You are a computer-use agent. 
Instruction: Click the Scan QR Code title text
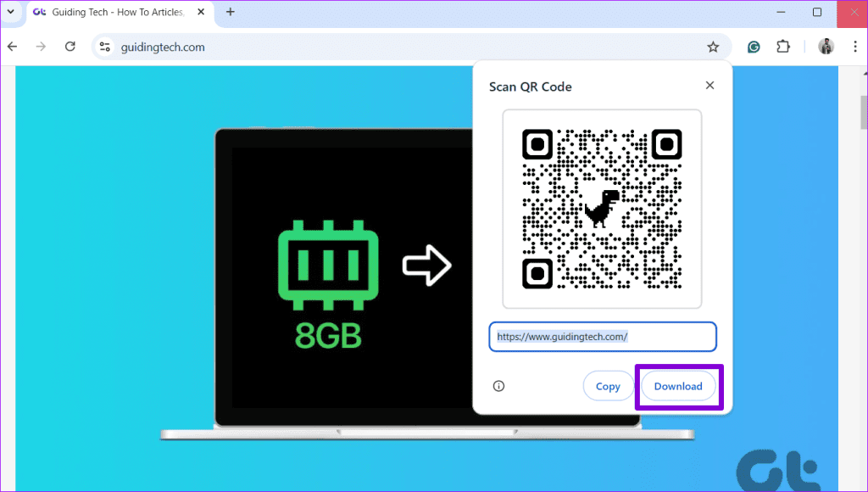[530, 87]
